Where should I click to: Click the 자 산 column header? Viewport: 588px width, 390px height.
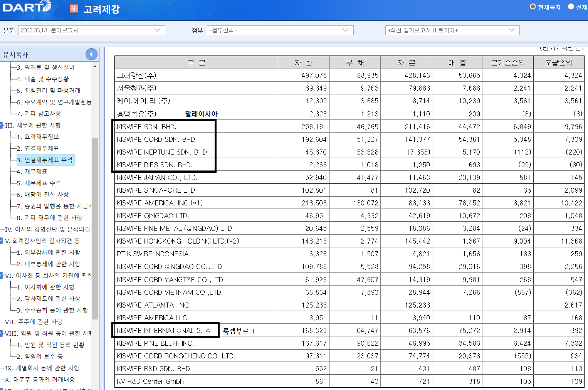click(x=304, y=62)
